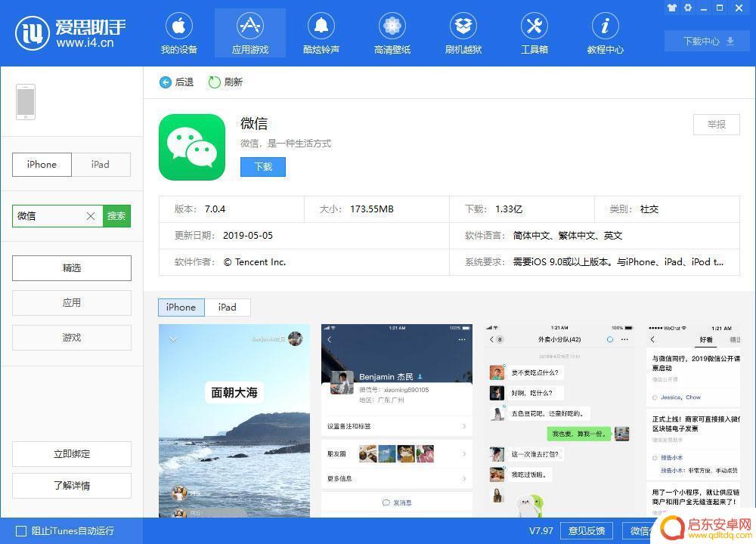Viewport: 756px width, 544px height.
Task: Open the Benjamin 杰民 profile screenshot thumbnail
Action: [397, 421]
